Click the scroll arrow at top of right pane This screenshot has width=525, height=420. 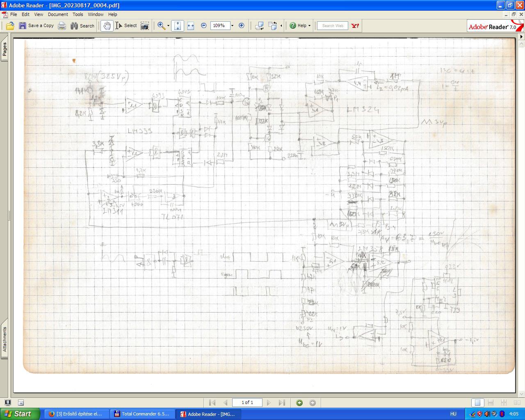coord(521,37)
